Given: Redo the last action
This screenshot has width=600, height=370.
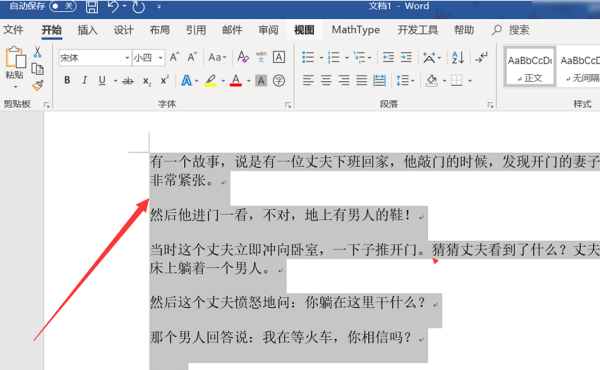Looking at the screenshot, I should coord(139,7).
